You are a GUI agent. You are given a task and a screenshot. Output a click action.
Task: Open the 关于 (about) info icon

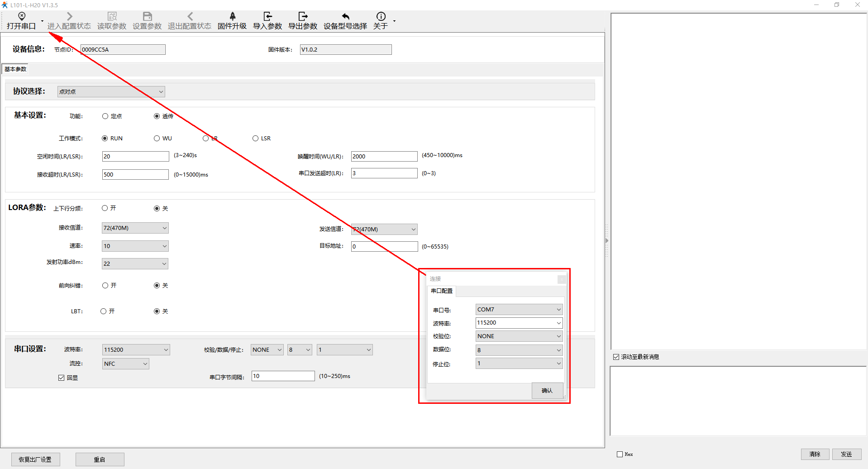[381, 17]
